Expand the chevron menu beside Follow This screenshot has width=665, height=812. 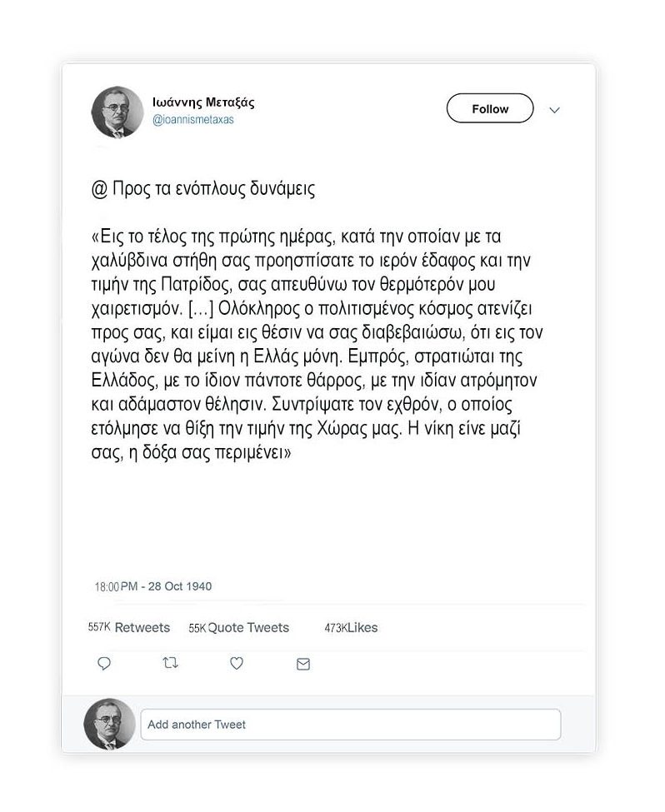click(555, 110)
